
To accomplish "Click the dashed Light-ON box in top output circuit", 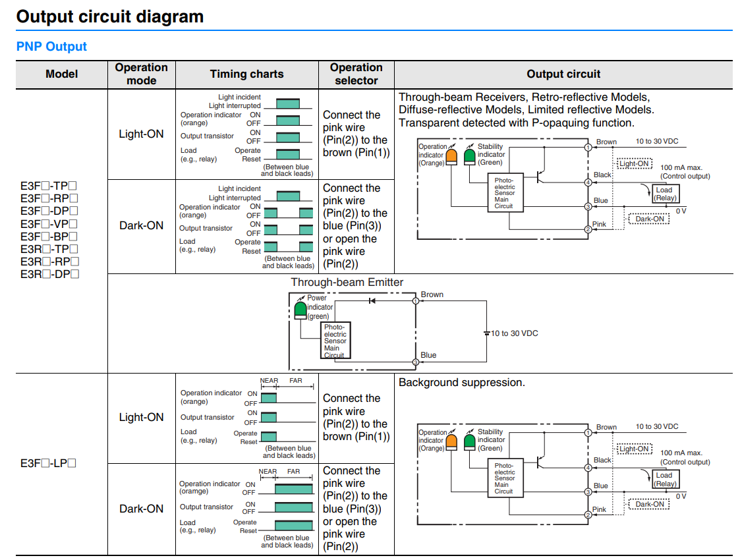I will click(x=635, y=163).
